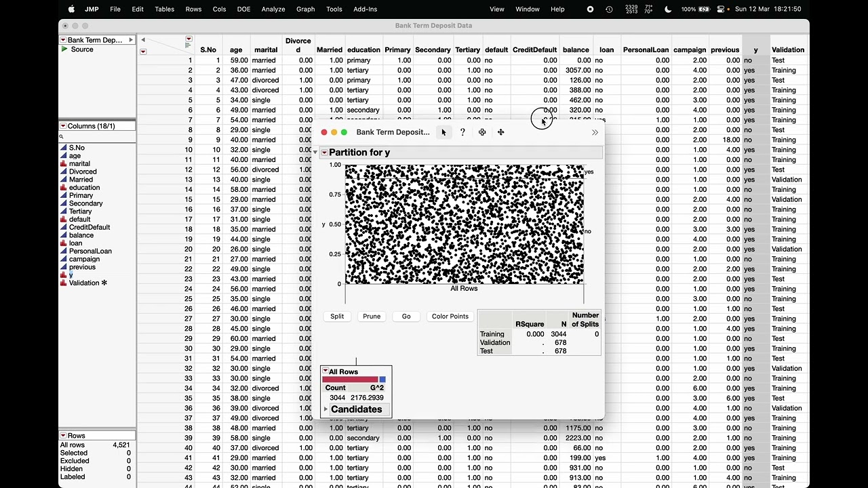Select the arrow cursor tool in Partition window
The image size is (868, 488).
click(443, 132)
